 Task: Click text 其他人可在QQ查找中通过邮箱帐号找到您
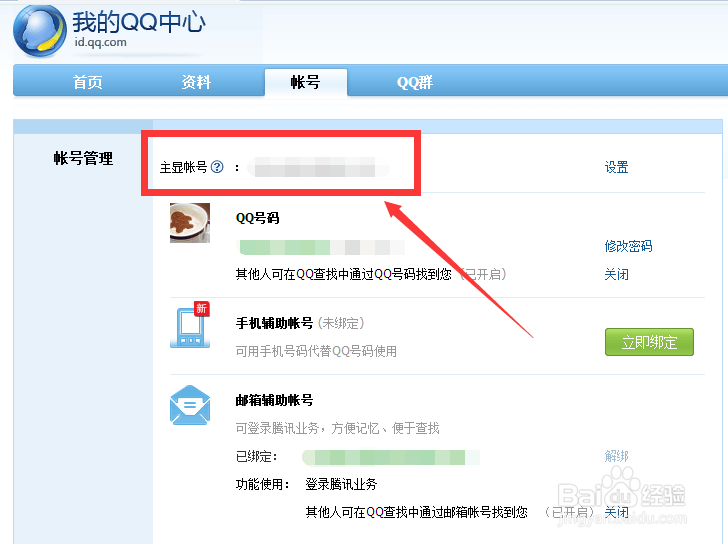[x=416, y=512]
